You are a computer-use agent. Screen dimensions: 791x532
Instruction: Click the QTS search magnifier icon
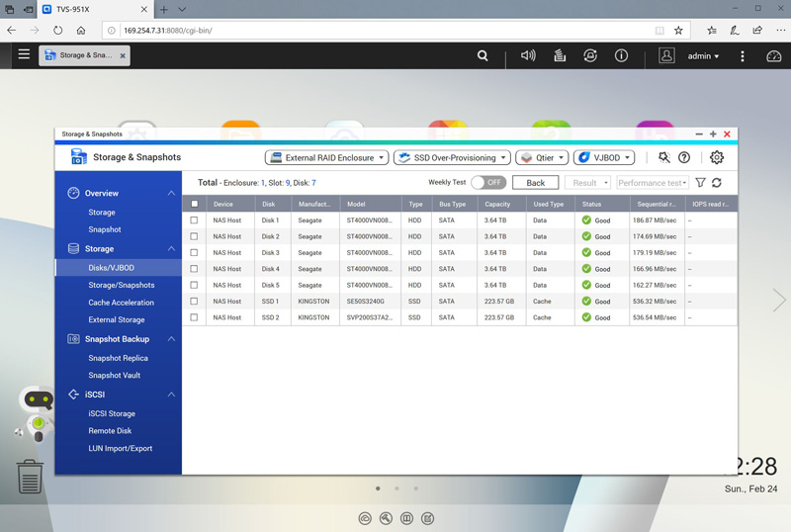483,55
